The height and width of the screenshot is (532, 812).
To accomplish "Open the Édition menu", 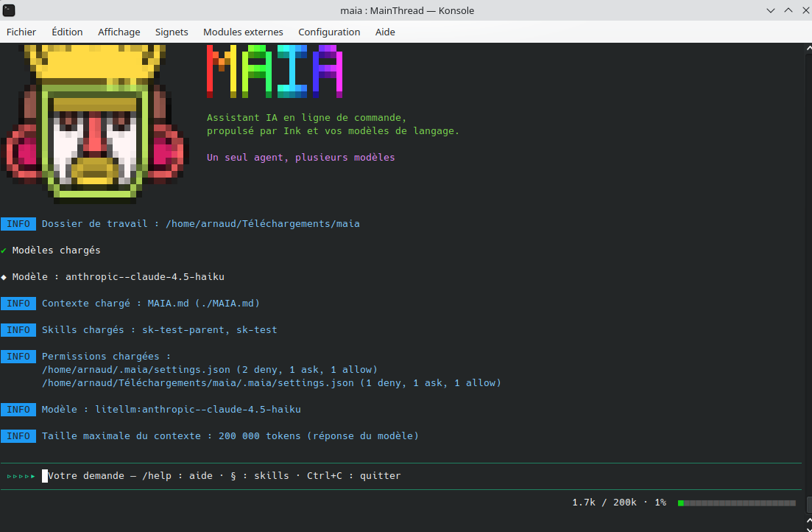I will 67,32.
